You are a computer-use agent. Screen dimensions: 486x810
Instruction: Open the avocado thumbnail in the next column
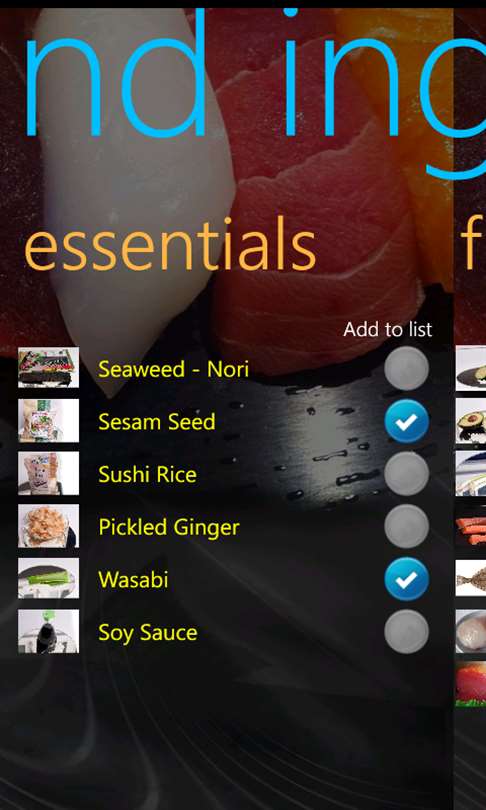tap(471, 421)
